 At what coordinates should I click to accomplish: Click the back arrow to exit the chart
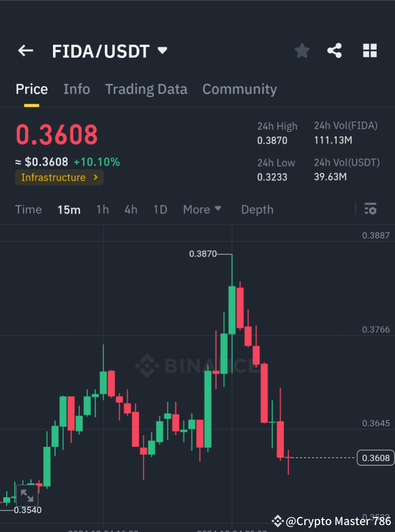25,50
